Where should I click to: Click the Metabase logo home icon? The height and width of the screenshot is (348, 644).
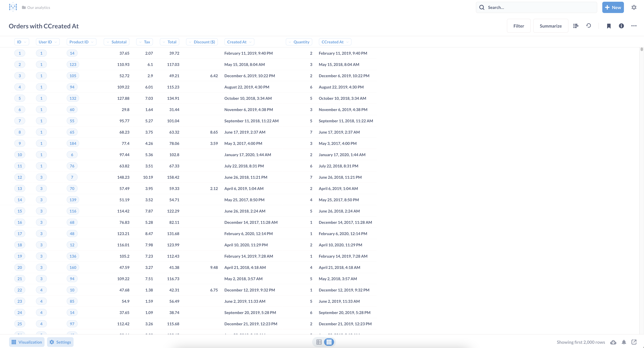13,7
